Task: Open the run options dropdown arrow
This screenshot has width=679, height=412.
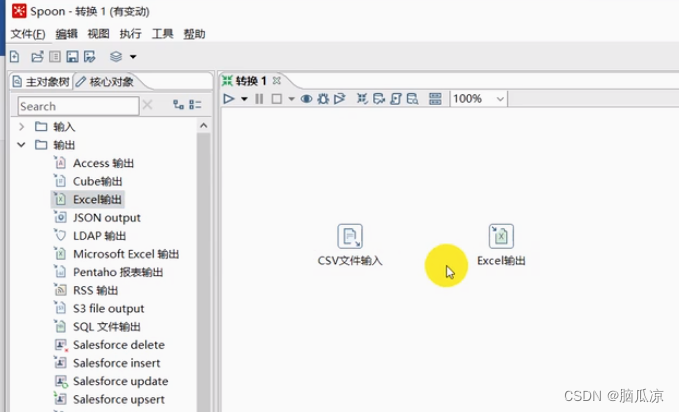Action: pos(244,99)
